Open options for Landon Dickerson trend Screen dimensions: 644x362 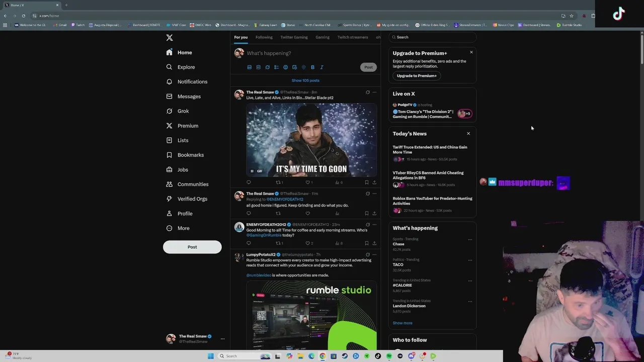(x=470, y=302)
